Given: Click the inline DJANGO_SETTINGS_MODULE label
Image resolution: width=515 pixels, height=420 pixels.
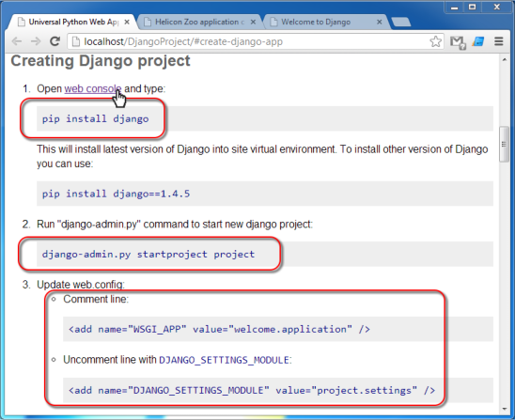Looking at the screenshot, I should tap(224, 360).
